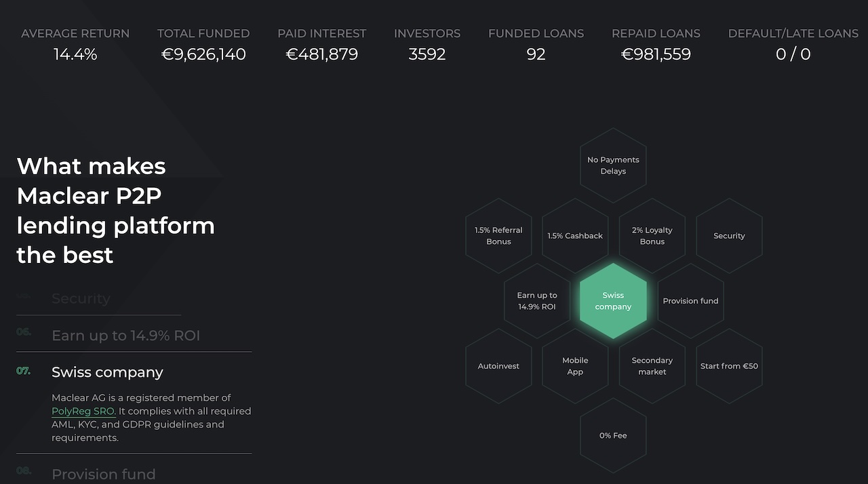This screenshot has width=868, height=484.
Task: Select the Provision fund hexagon
Action: pyautogui.click(x=690, y=301)
